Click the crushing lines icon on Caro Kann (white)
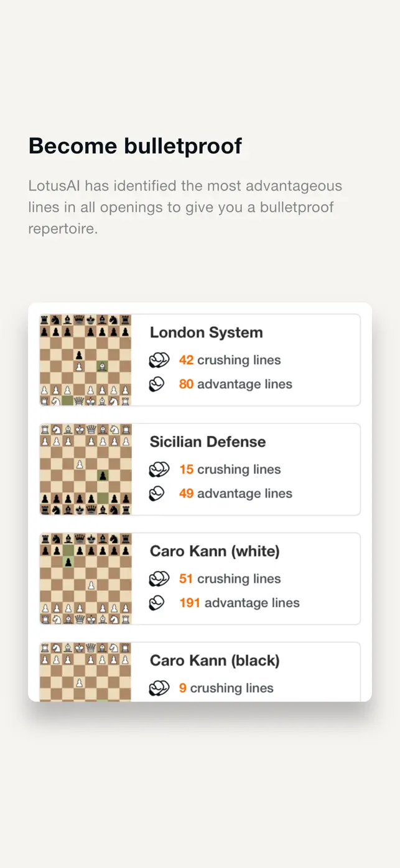 click(x=160, y=578)
